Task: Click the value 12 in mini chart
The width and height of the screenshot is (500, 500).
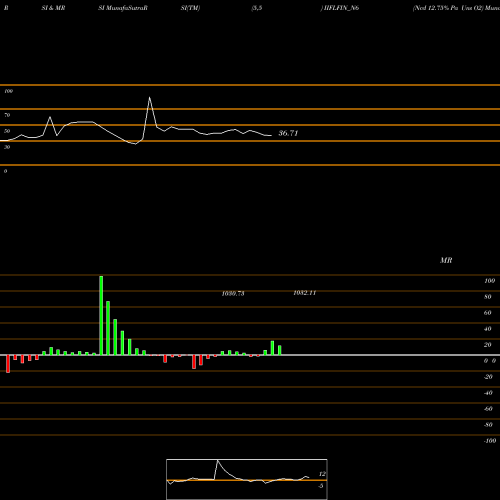Action: click(322, 474)
